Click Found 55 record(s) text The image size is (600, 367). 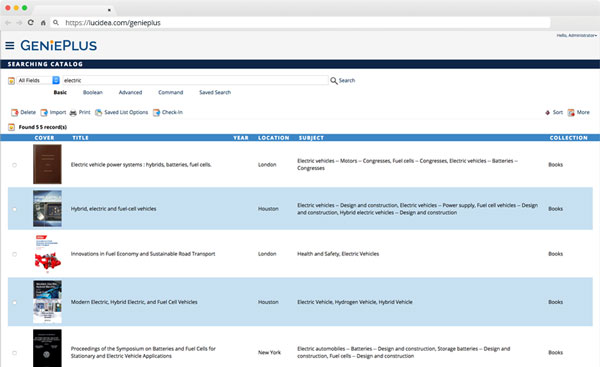pyautogui.click(x=42, y=127)
